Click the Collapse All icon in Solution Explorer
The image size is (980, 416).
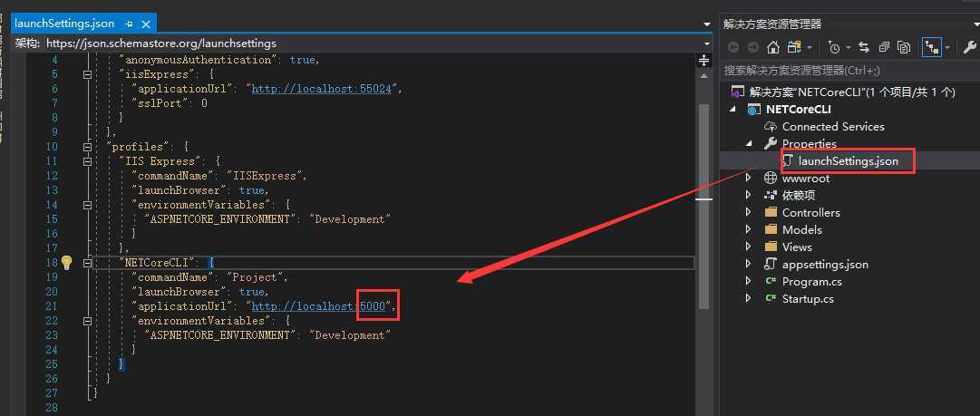[x=885, y=47]
